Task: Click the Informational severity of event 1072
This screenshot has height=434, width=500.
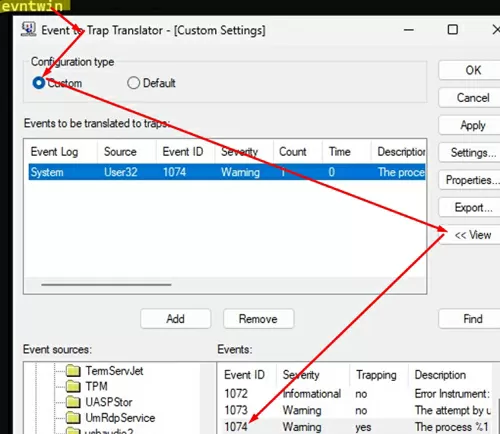Action: (311, 394)
